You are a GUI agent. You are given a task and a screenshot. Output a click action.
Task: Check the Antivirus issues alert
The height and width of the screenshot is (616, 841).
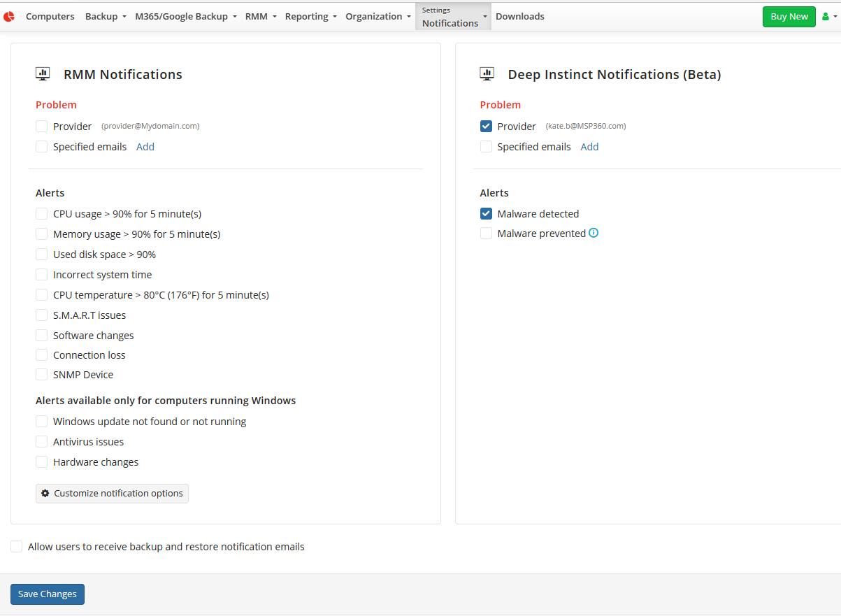pyautogui.click(x=42, y=442)
